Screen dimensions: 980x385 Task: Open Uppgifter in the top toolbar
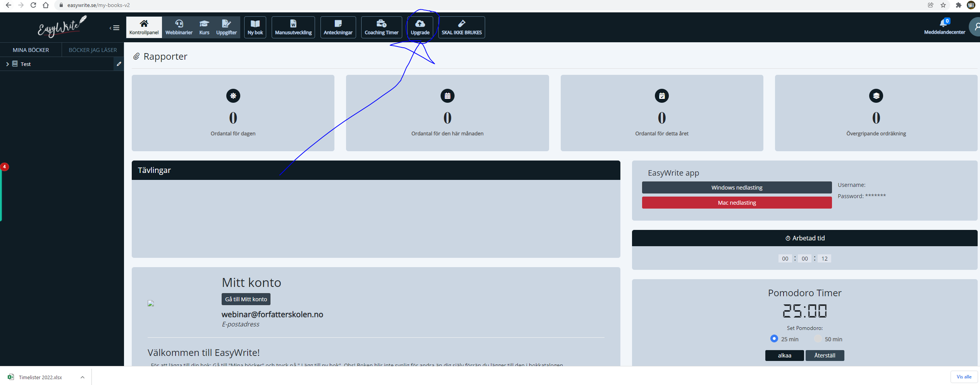point(226,27)
